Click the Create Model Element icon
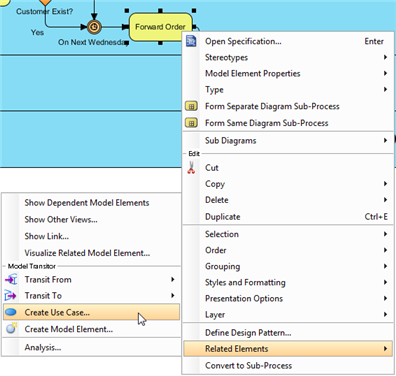Screen dimensions: 396x376 (x=11, y=329)
